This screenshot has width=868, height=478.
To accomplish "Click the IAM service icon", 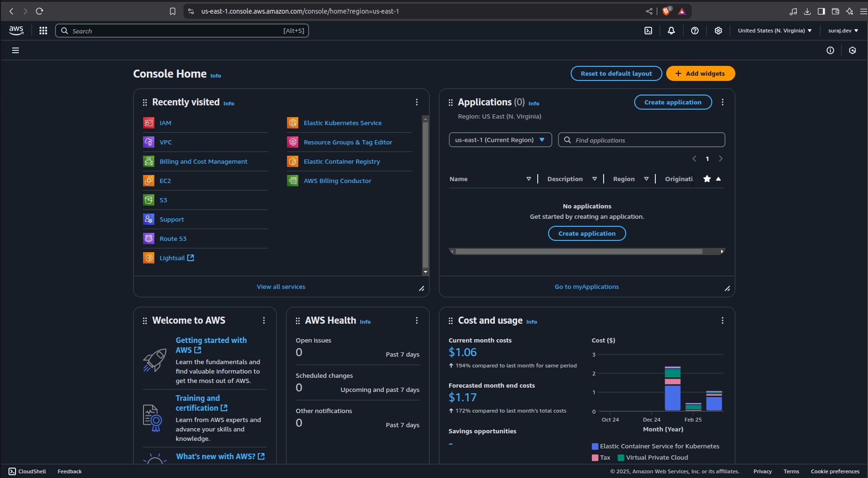I will tap(149, 123).
